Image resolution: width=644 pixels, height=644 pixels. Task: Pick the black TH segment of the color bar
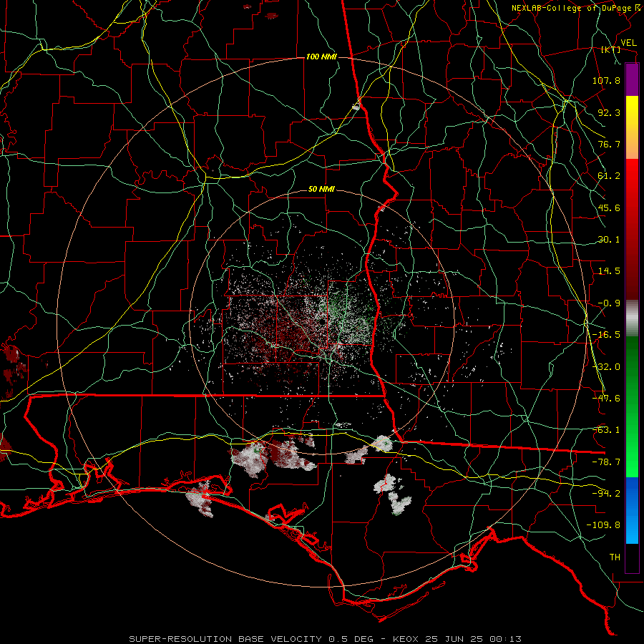click(632, 558)
